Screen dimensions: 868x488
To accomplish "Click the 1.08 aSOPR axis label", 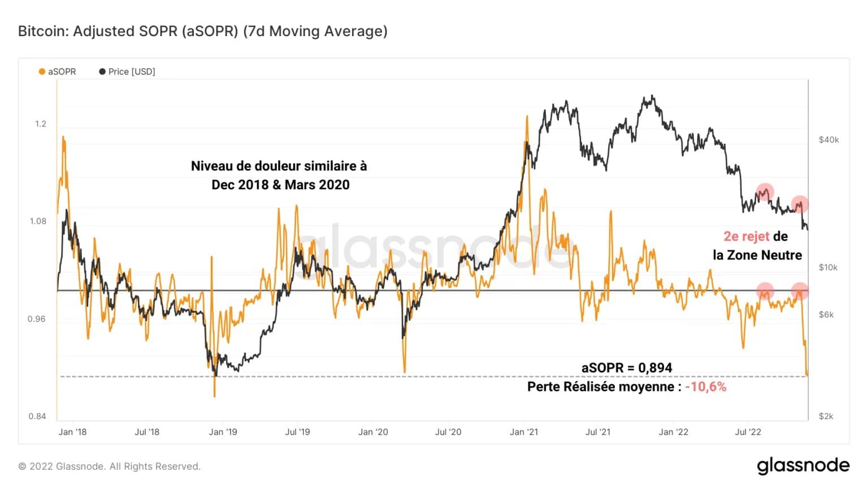I will coord(38,221).
